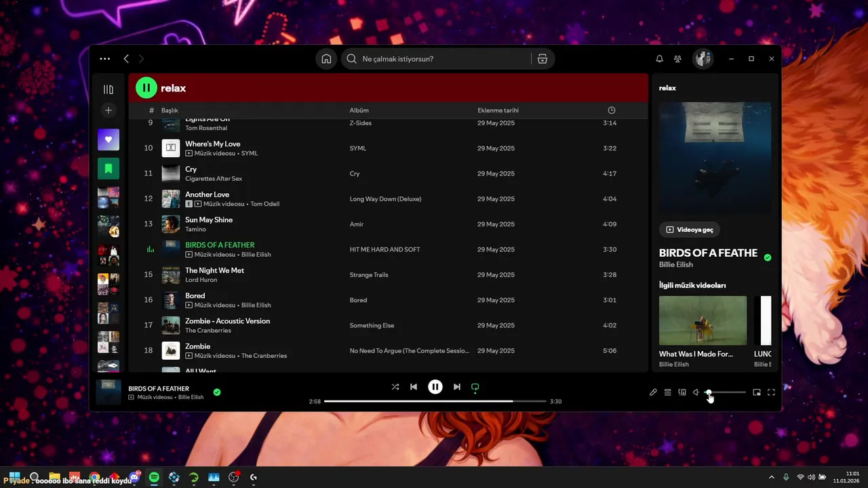Open lyrics microphone icon
Screen dimensions: 868x488
pos(653,392)
